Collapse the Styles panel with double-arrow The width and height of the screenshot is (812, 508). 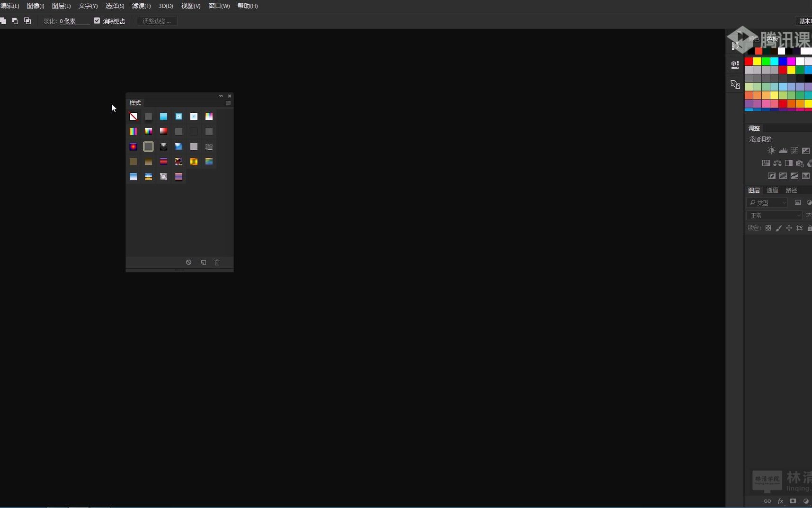point(221,96)
